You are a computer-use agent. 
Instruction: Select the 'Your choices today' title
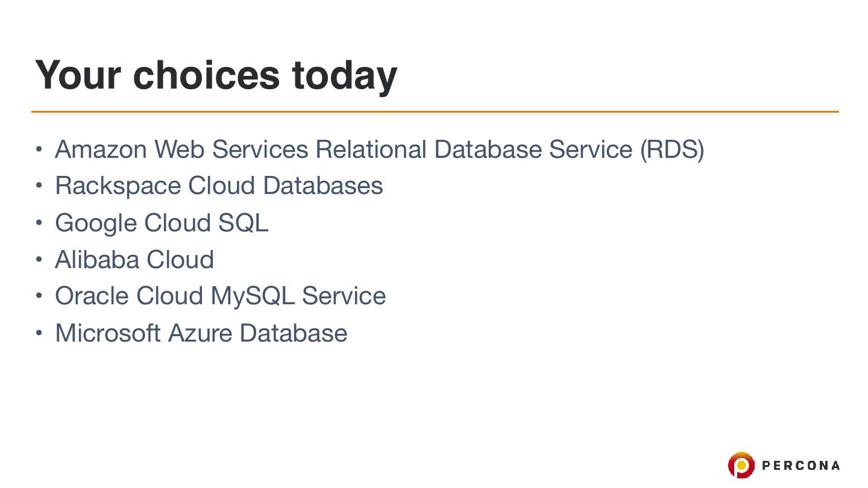click(x=216, y=75)
